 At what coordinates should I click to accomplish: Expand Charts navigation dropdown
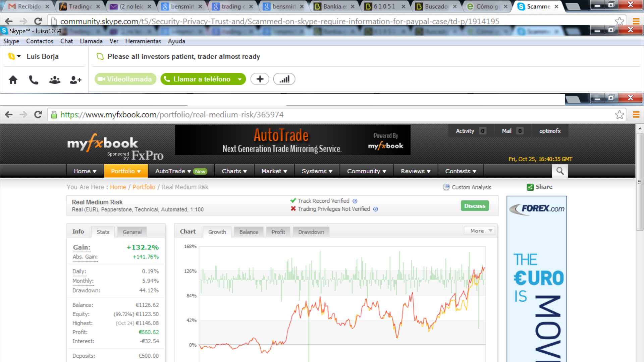pyautogui.click(x=234, y=171)
